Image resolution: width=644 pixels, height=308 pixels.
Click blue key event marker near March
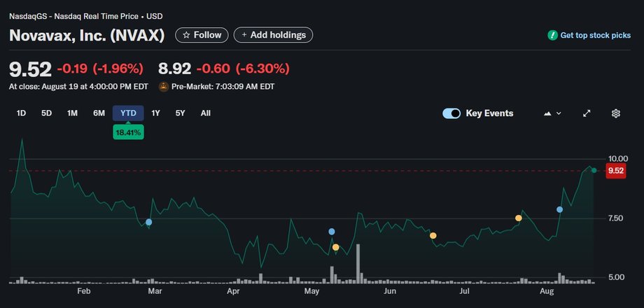coord(148,222)
